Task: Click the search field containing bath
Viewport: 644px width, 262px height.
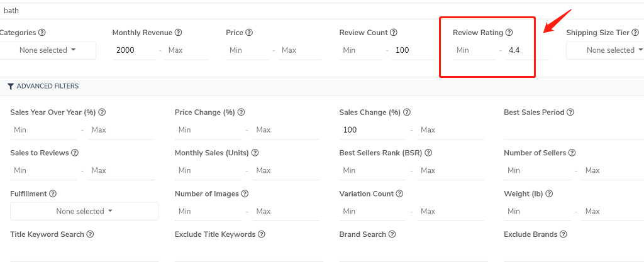Action: (322, 11)
